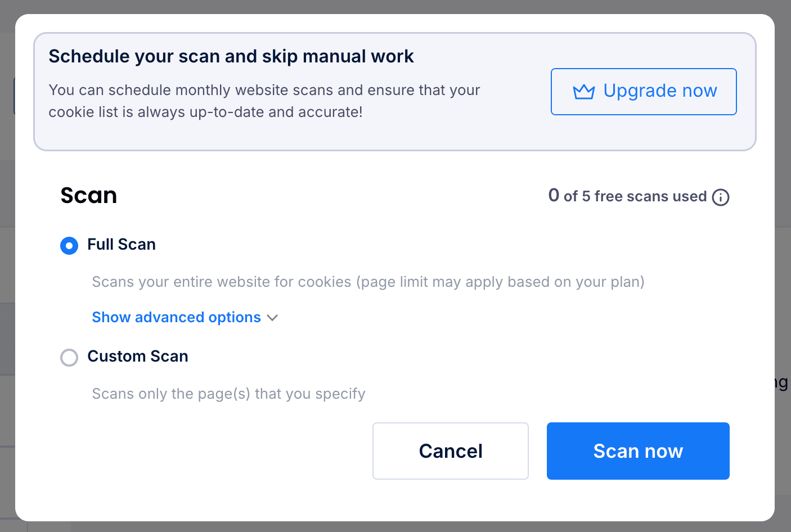Click the Custom Scan option label

(138, 357)
